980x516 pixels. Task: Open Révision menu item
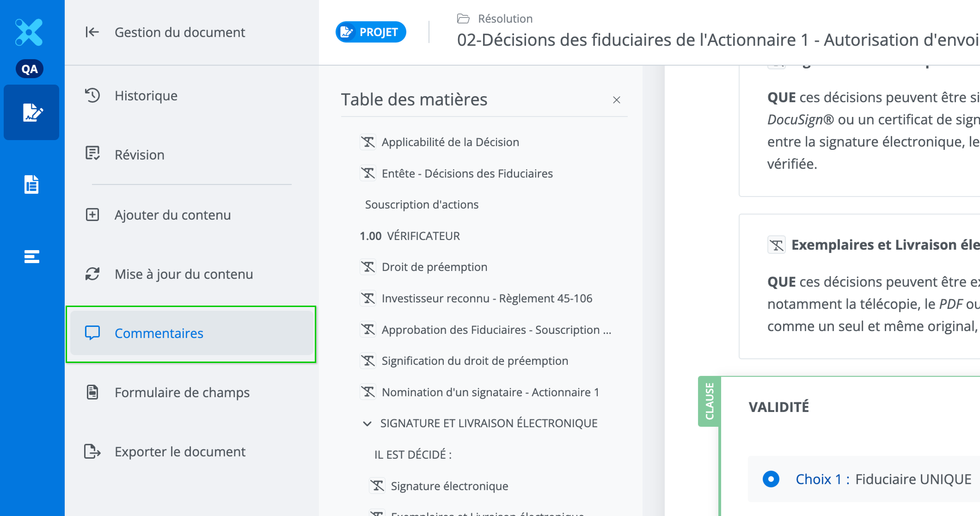[139, 155]
